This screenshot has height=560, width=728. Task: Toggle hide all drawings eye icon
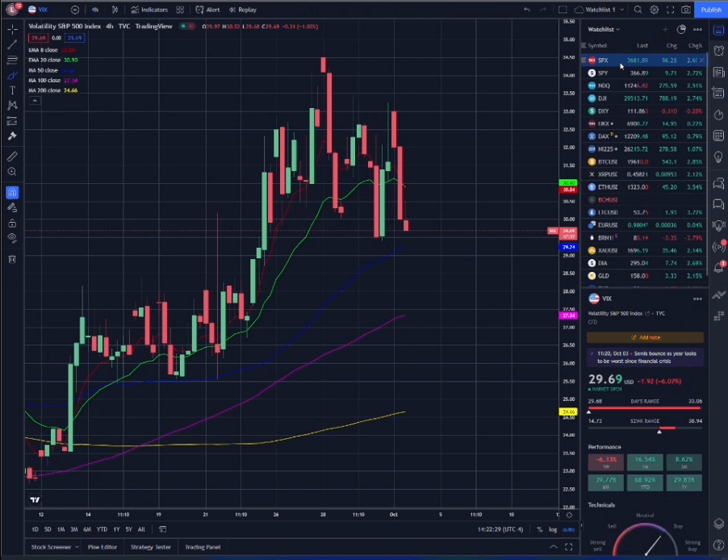13,238
